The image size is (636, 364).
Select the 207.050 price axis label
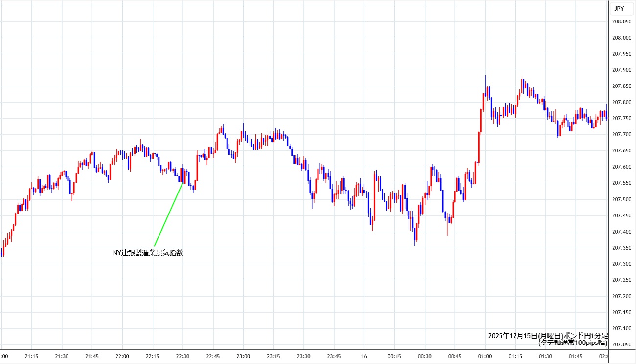(x=621, y=344)
